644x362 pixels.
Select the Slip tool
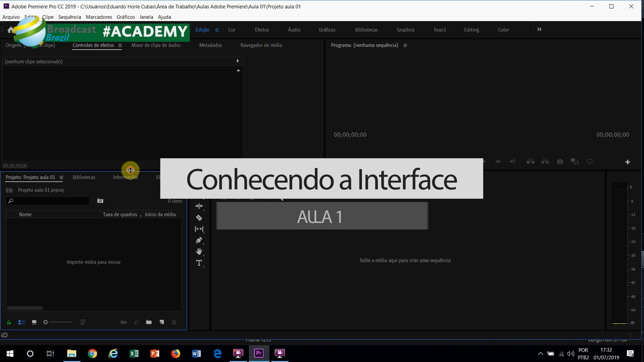pos(199,229)
